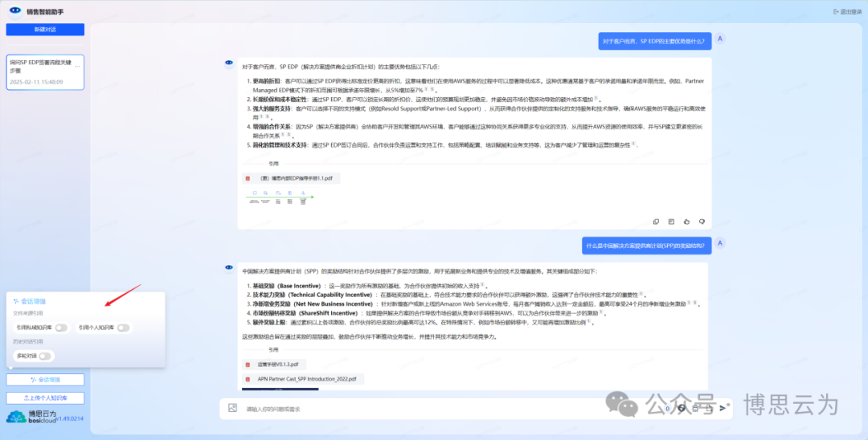This screenshot has height=440, width=868.
Task: Click the dark image thumbnail below the APN Partner reference
Action: pyautogui.click(x=280, y=389)
